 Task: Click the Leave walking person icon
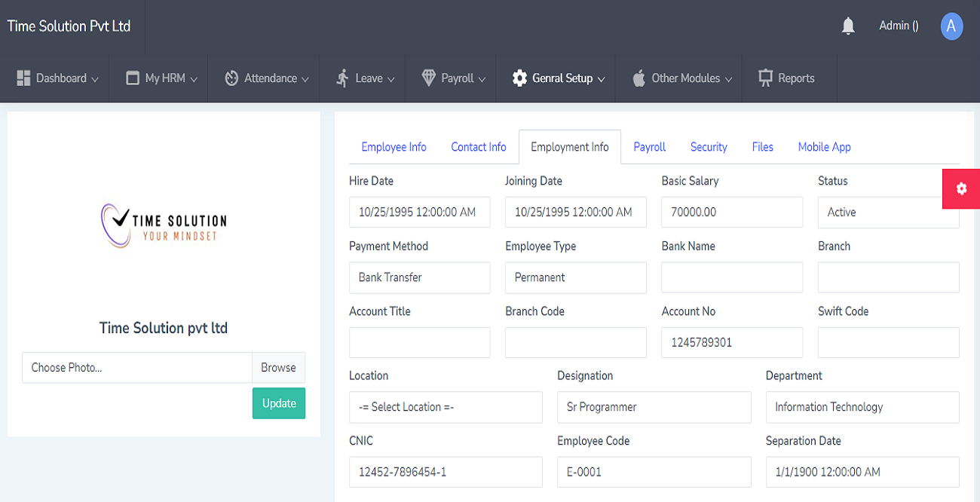343,78
